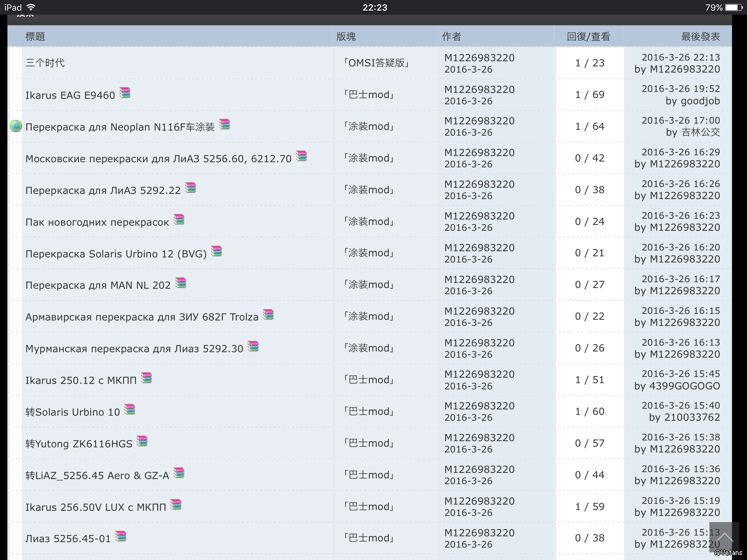Tap the scroll-to-top arrow button
The height and width of the screenshot is (560, 747).
pyautogui.click(x=724, y=537)
